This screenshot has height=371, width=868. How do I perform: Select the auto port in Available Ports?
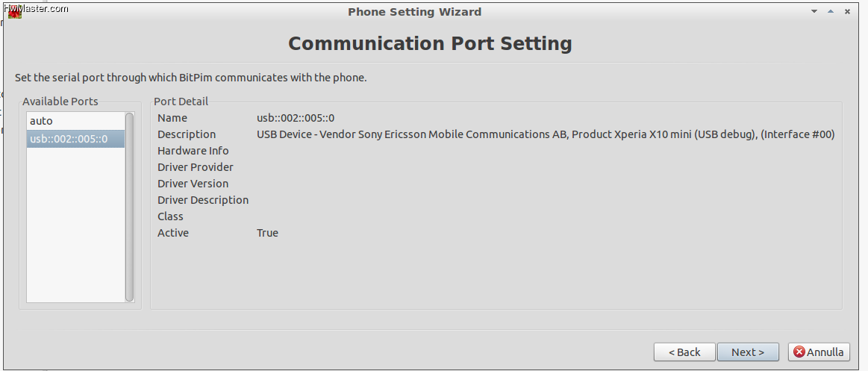[76, 121]
